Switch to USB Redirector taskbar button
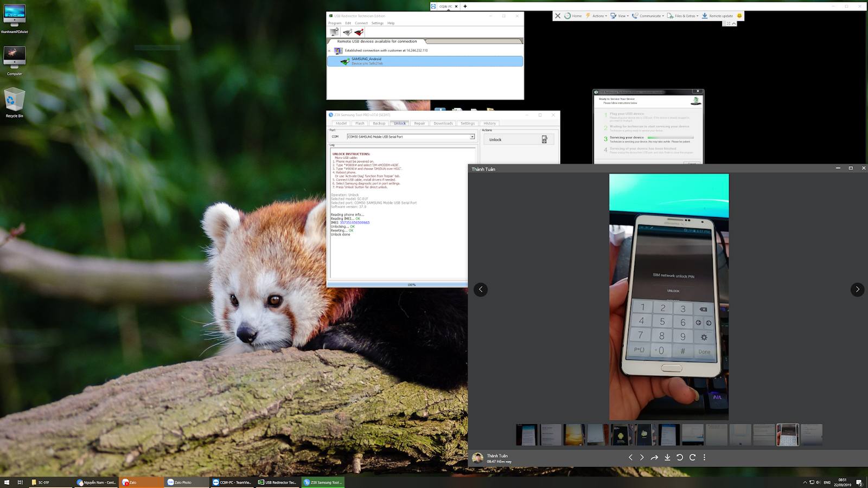868x488 pixels. pyautogui.click(x=277, y=482)
